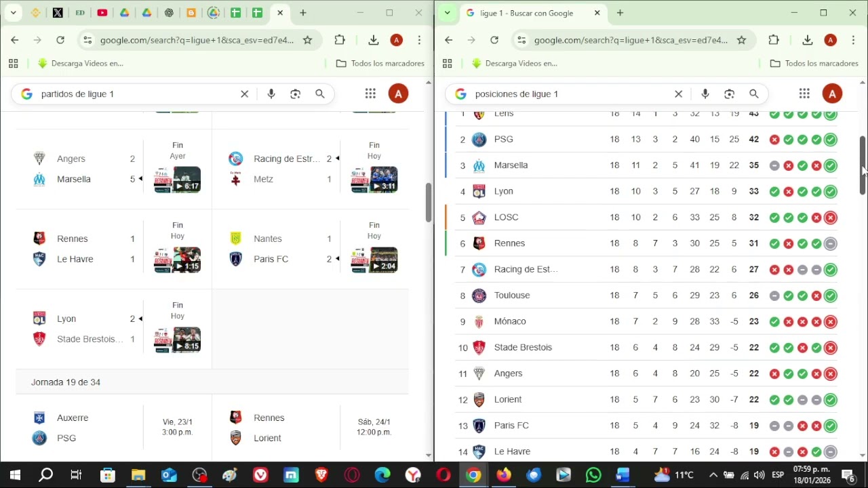Viewport: 868px width, 488px height.
Task: Open Google apps grid in left window
Action: pos(370,94)
